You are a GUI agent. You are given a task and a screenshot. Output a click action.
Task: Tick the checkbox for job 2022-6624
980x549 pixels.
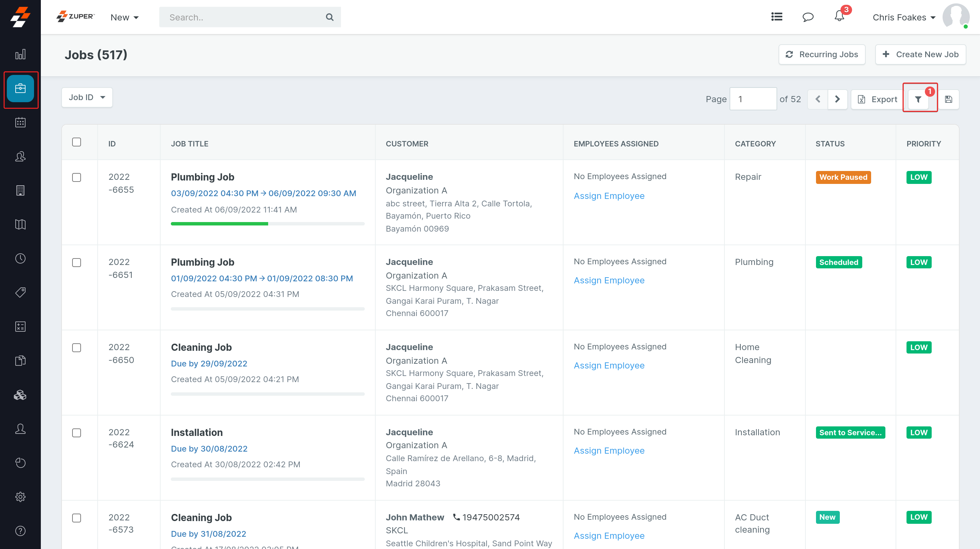(x=77, y=433)
